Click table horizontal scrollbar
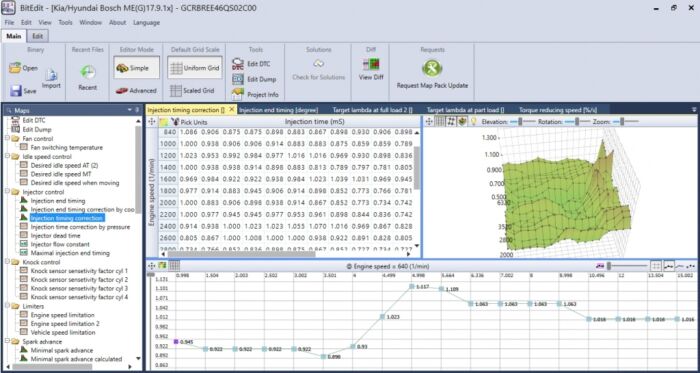700x373 pixels. [243, 254]
